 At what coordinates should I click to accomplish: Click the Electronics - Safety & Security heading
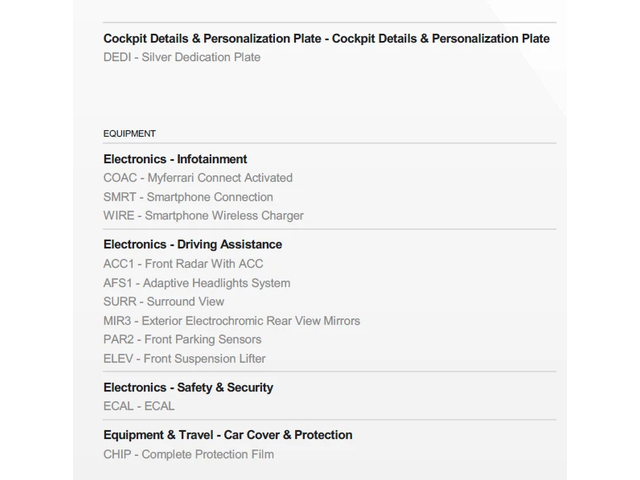point(188,387)
